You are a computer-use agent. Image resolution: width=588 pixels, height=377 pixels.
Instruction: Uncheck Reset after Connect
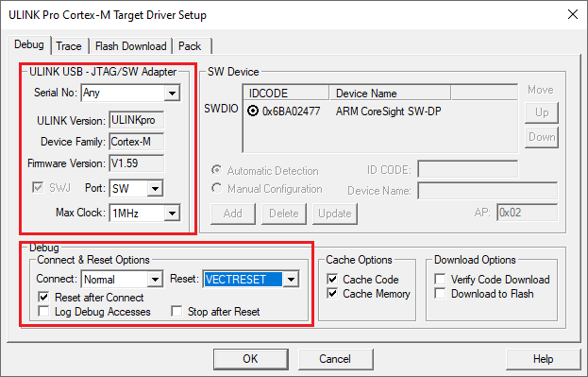coord(43,298)
